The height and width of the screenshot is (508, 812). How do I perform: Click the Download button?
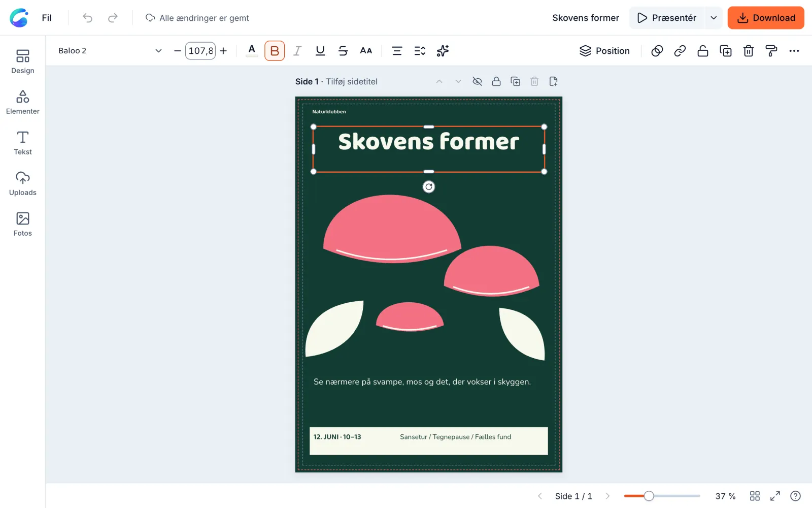pyautogui.click(x=766, y=18)
